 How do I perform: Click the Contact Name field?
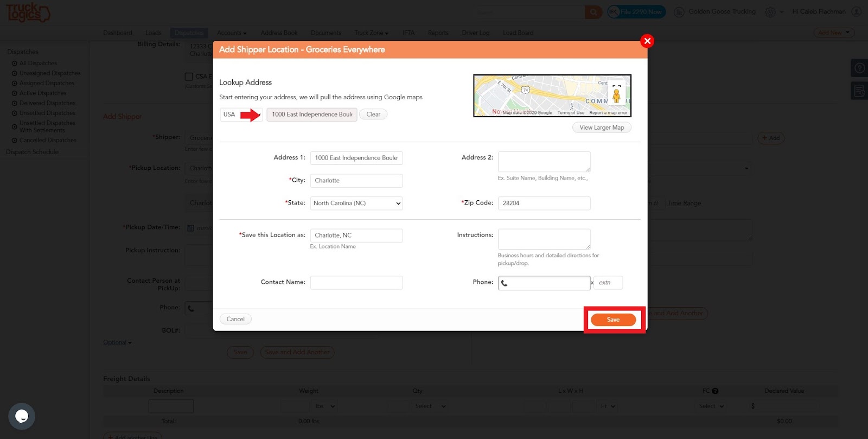[356, 283]
